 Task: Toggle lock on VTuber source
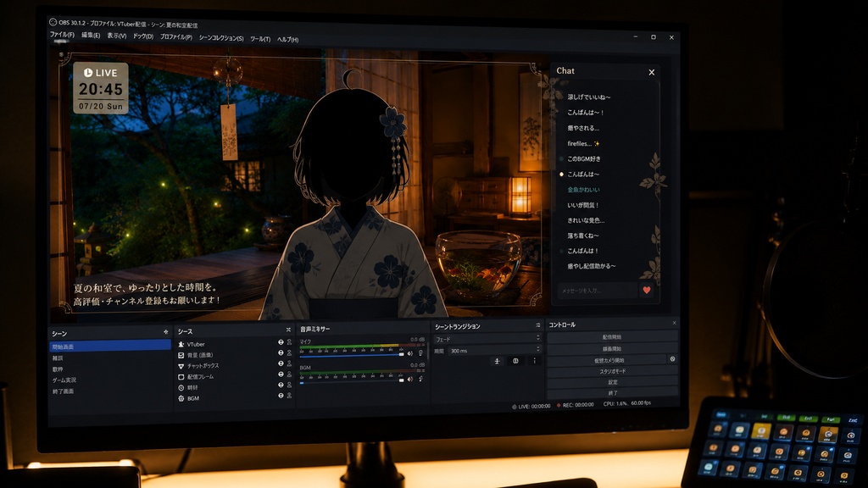(x=289, y=342)
